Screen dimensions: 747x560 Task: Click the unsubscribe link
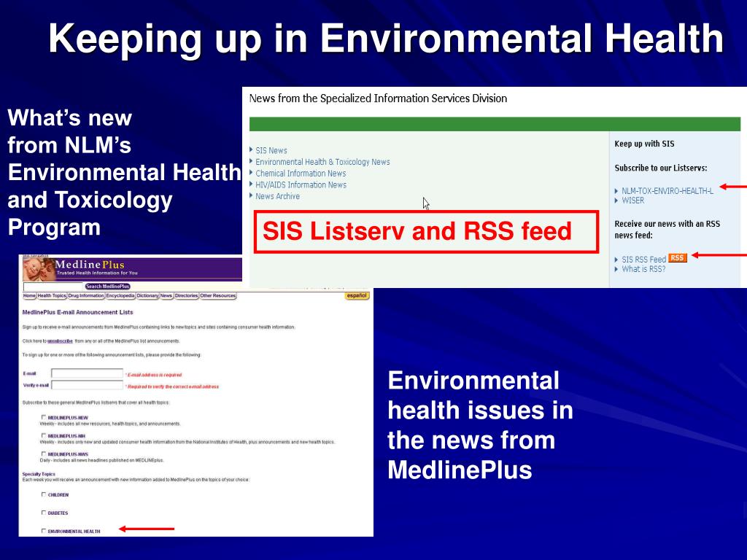pos(60,341)
